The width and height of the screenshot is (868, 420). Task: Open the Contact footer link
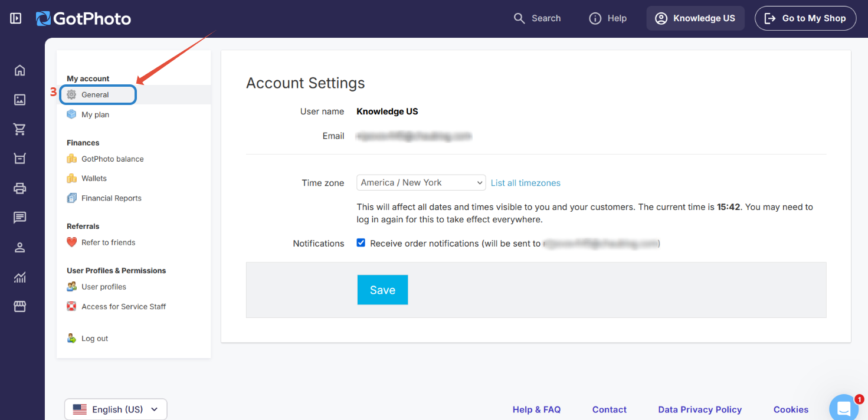(610, 409)
